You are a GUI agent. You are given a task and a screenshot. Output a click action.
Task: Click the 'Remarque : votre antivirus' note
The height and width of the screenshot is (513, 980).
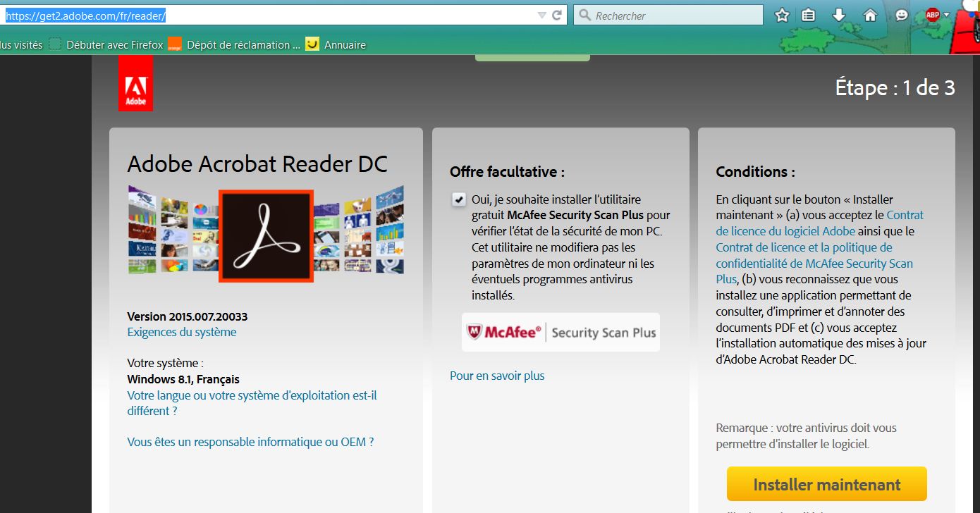pos(807,435)
